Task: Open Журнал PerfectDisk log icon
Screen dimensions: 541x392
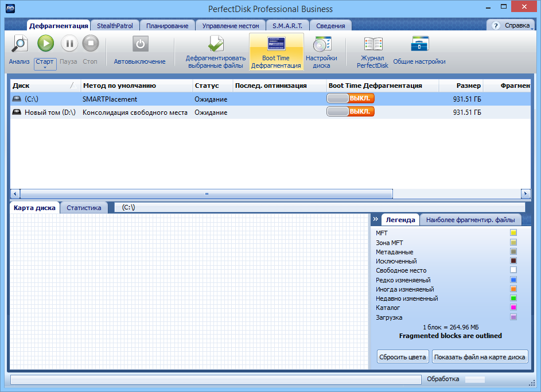Action: tap(373, 44)
